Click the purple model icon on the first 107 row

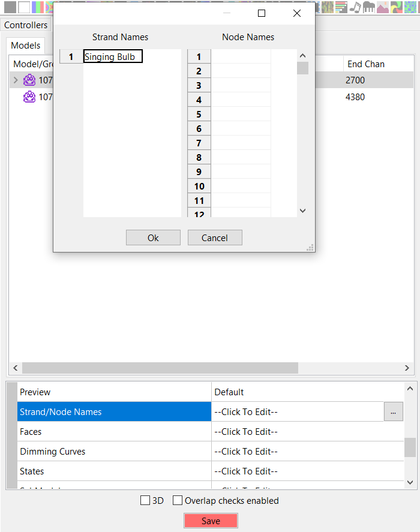tap(29, 79)
